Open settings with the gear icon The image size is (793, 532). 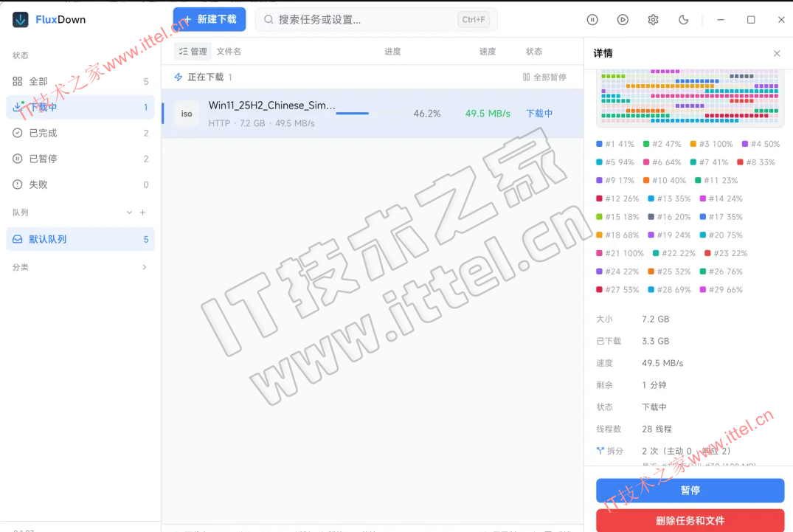coord(653,20)
